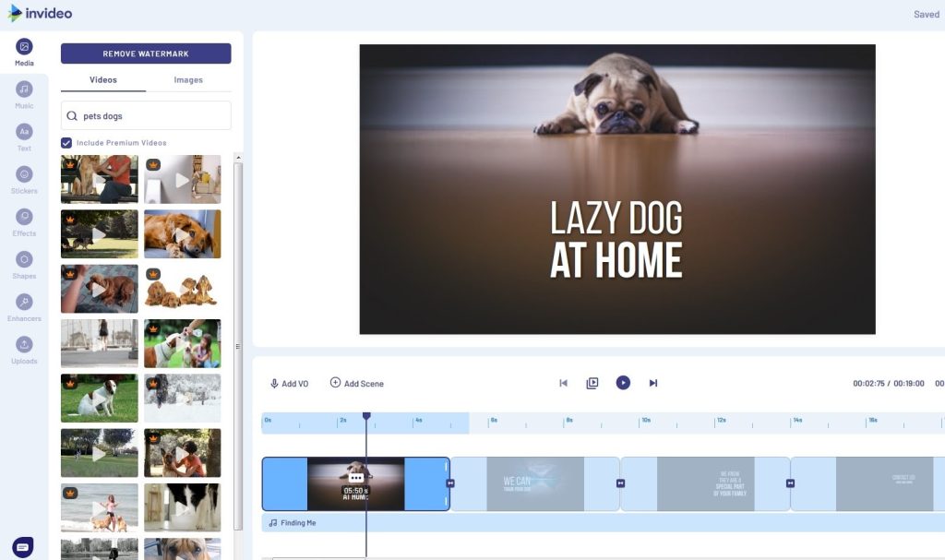945x560 pixels.
Task: Add a voice-over with Add VO
Action: [x=289, y=384]
